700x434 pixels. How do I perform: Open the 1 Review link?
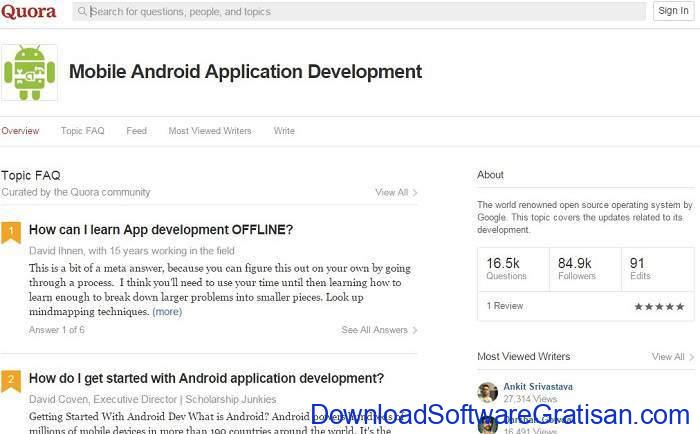click(505, 306)
